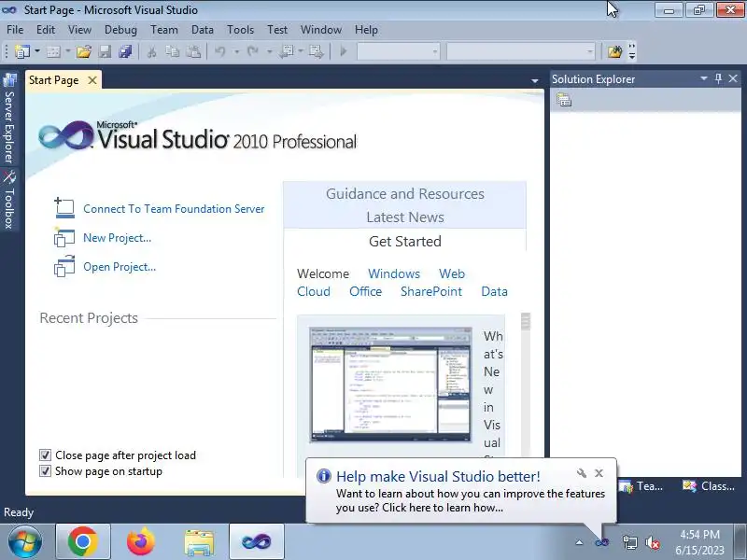Open the File menu
Viewport: 747px width, 560px height.
click(x=15, y=30)
